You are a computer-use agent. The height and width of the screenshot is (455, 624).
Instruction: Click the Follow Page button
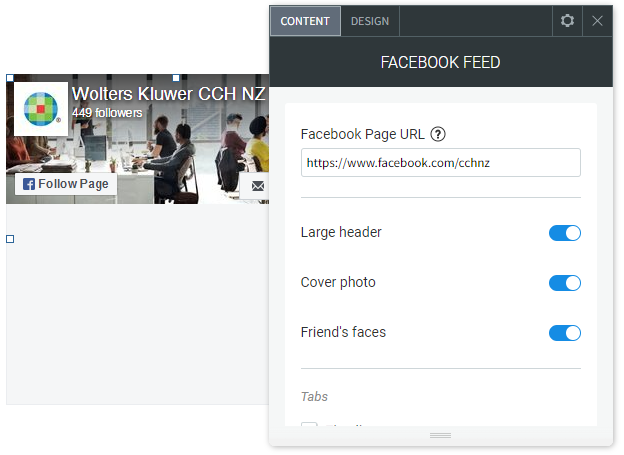(66, 184)
